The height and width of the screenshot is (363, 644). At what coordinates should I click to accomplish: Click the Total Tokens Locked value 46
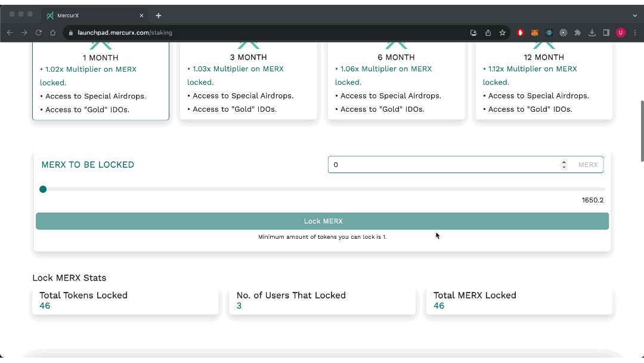(45, 306)
